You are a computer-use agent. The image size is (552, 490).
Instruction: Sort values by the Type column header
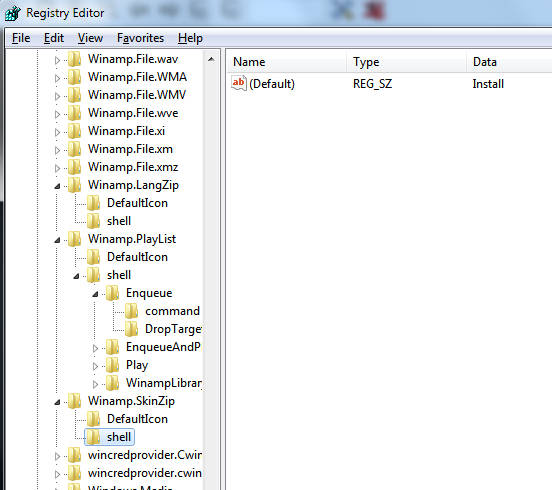tap(406, 62)
